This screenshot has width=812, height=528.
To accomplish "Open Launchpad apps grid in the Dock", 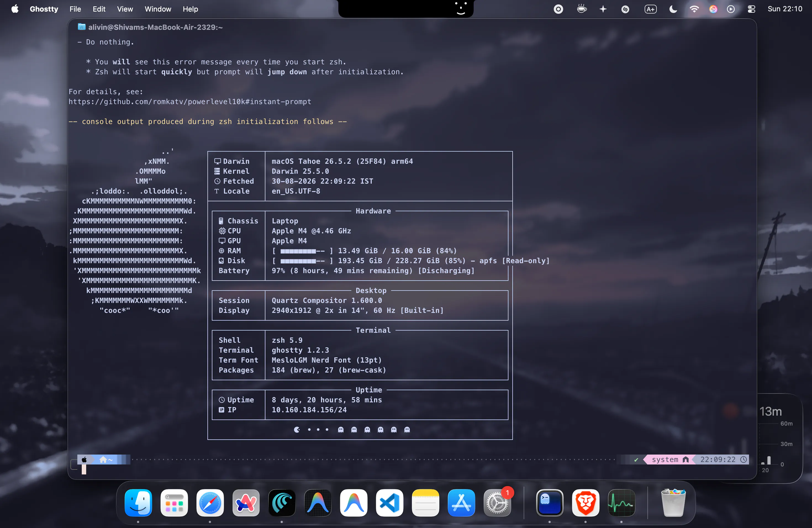I will pyautogui.click(x=174, y=503).
